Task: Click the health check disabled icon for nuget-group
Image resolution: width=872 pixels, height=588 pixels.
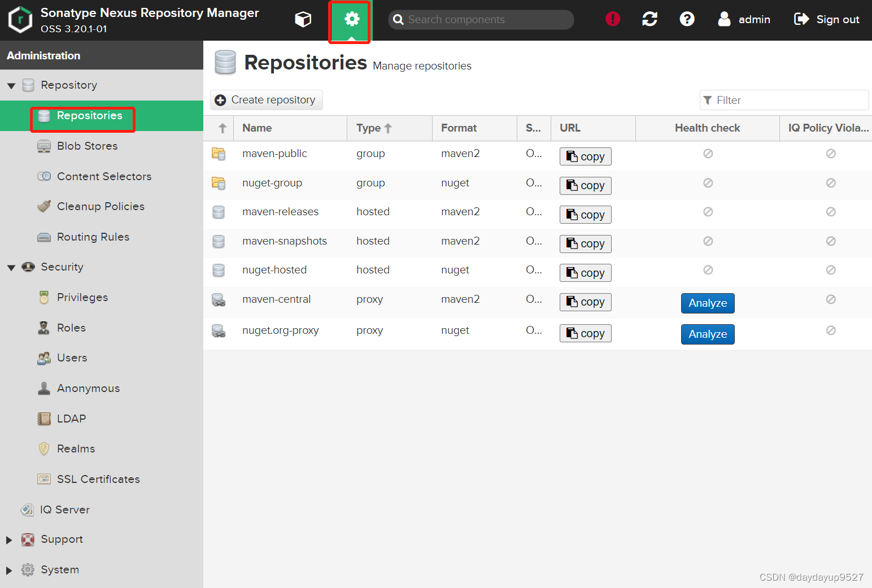Action: [708, 183]
